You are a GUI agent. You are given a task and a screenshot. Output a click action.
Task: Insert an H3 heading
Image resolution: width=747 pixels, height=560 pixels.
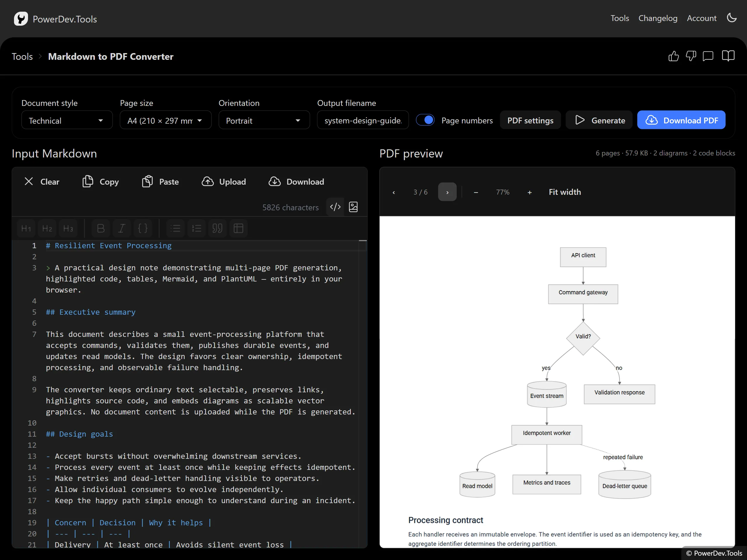pyautogui.click(x=68, y=229)
